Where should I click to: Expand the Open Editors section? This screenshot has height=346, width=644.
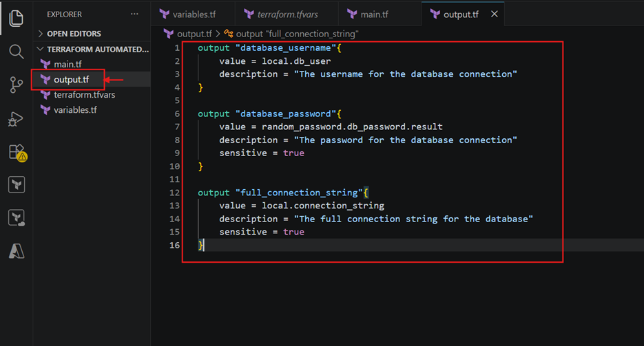coord(92,34)
